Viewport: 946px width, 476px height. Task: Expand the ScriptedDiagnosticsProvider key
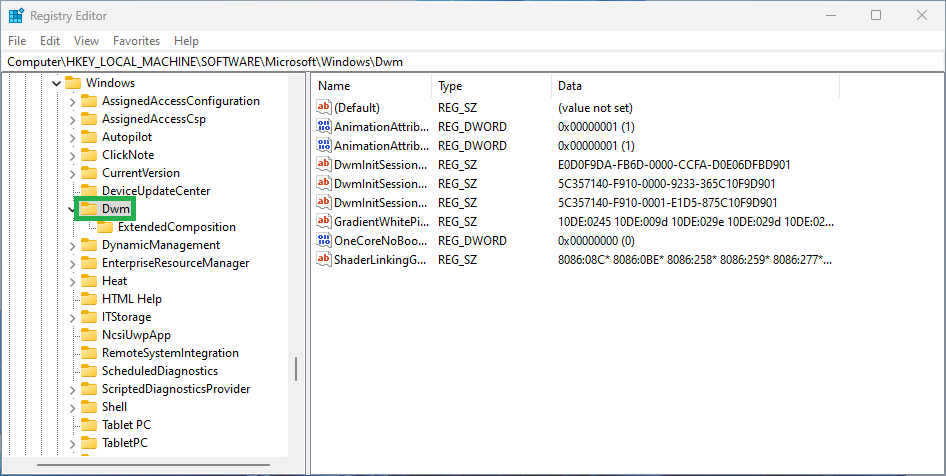point(72,390)
